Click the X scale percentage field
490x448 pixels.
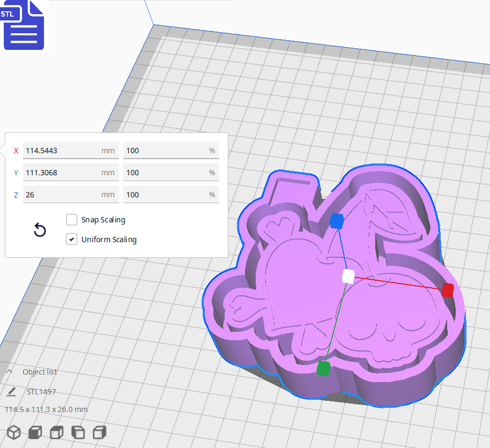[x=165, y=151]
